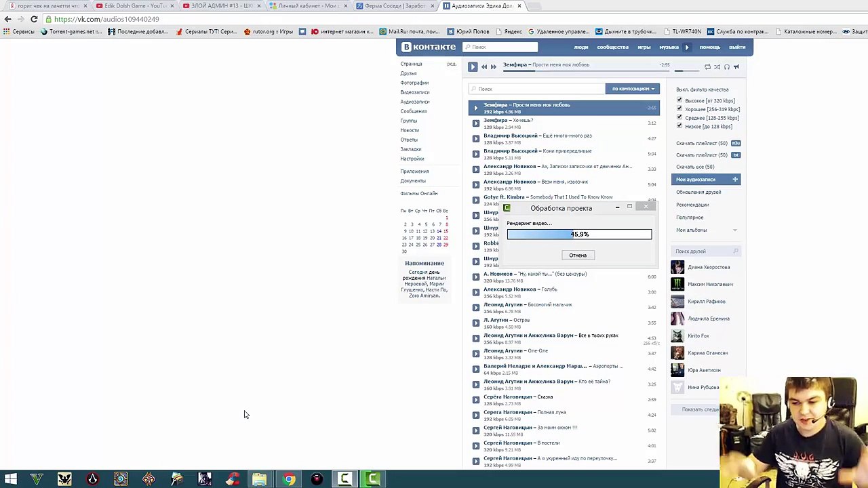The height and width of the screenshot is (488, 868).
Task: Toggle repeat mode in audio player
Action: (x=707, y=66)
